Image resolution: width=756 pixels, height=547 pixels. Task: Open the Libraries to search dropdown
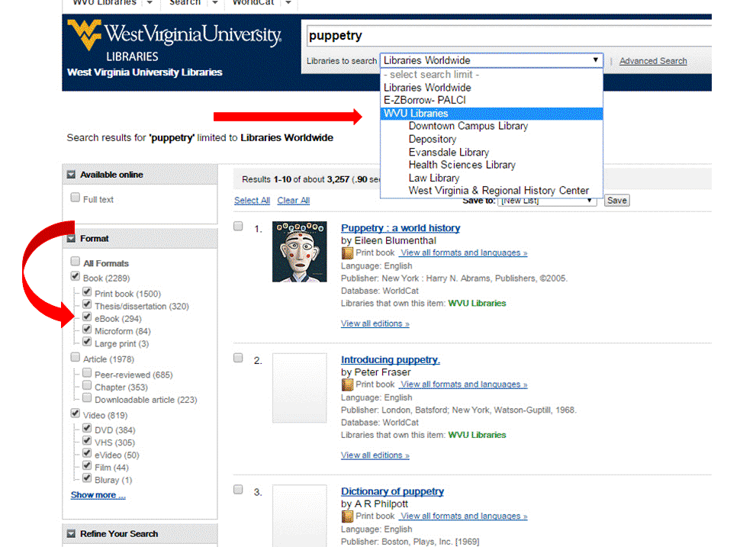(491, 60)
